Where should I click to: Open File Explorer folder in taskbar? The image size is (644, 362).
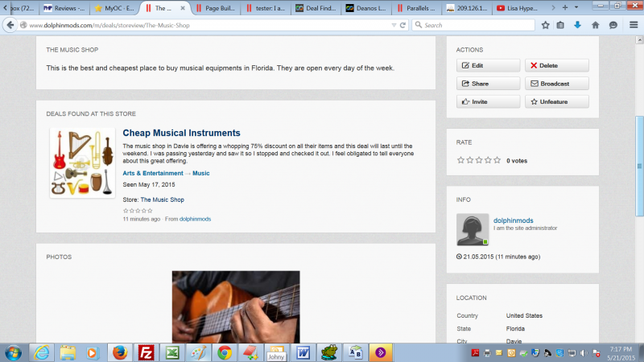click(x=68, y=352)
